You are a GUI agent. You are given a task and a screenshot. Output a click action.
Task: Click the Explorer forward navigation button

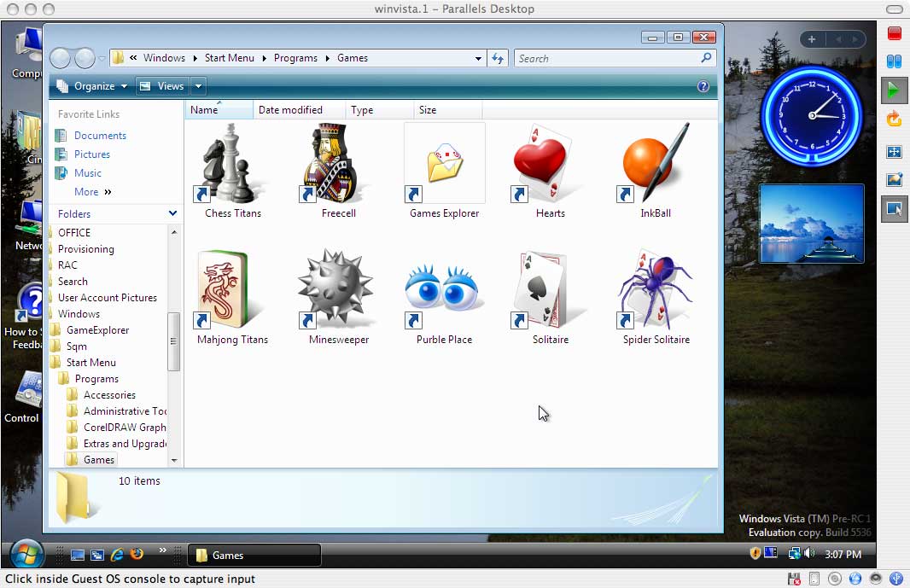85,58
